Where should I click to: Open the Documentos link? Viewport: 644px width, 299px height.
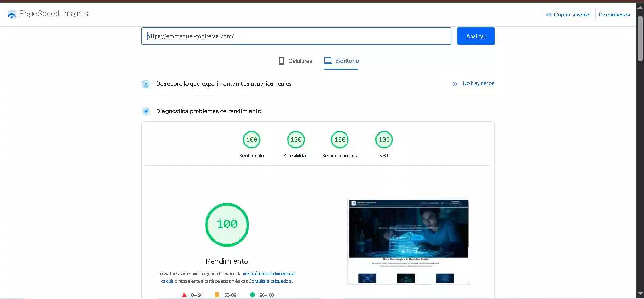614,15
